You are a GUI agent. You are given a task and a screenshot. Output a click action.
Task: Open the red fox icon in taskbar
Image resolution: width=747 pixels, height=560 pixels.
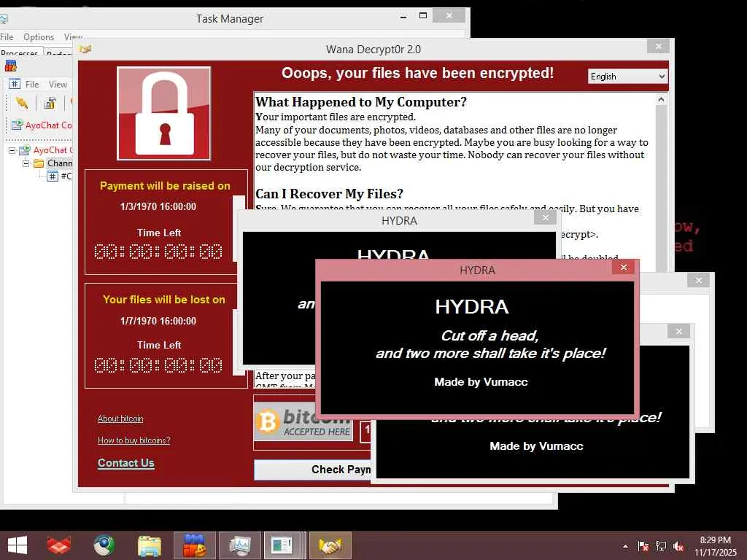point(59,545)
